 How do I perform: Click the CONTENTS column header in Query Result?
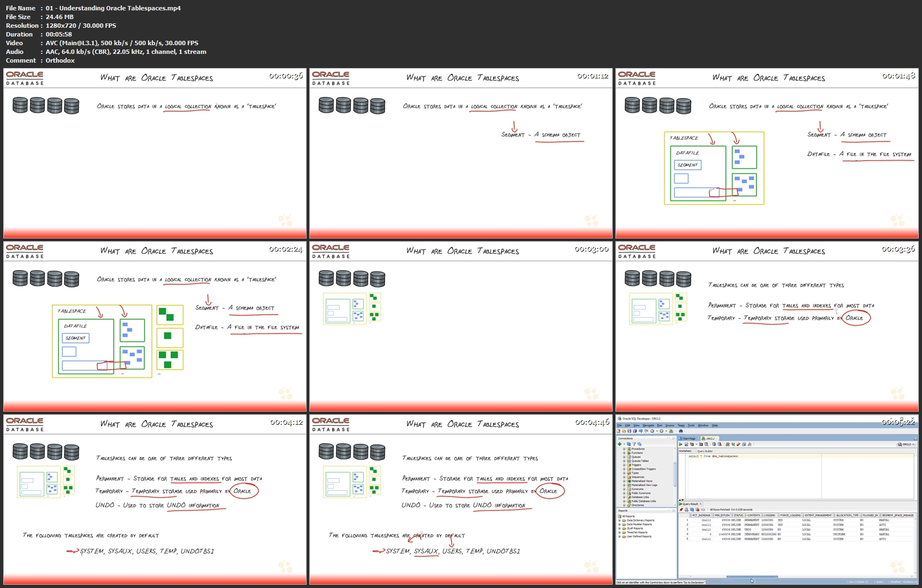click(x=753, y=515)
